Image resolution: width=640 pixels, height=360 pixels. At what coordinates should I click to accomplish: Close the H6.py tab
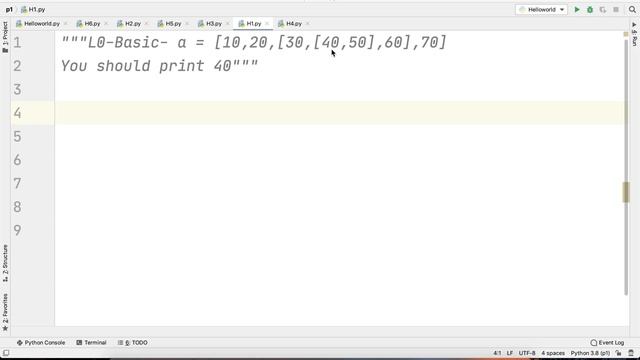(106, 24)
